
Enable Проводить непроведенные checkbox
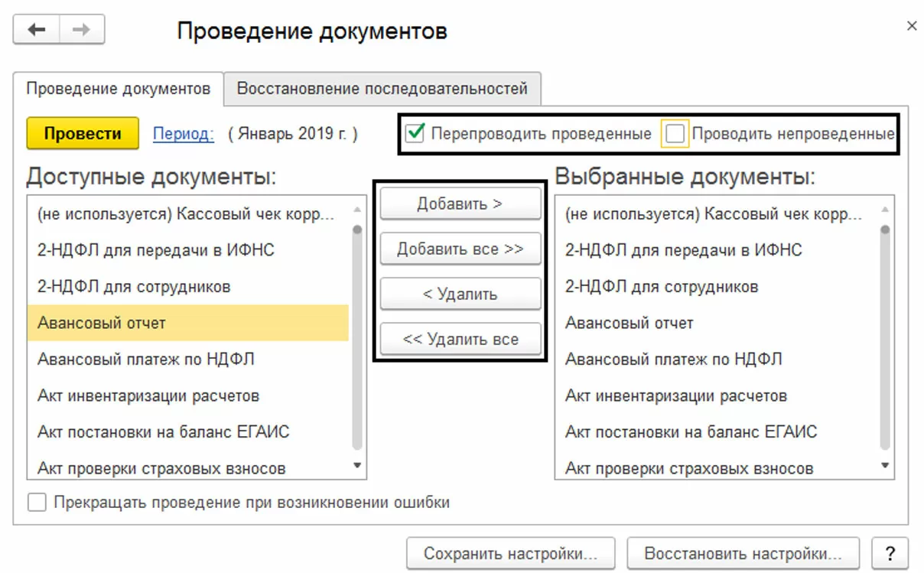click(x=675, y=134)
